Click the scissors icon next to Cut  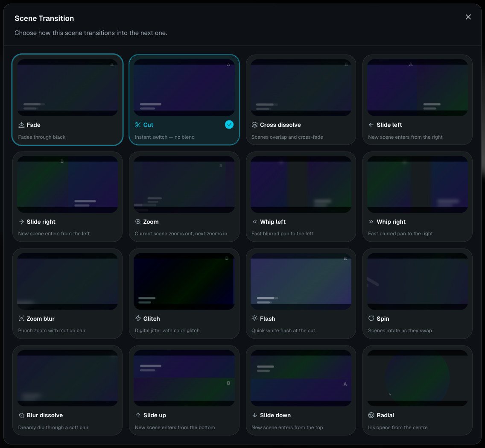(x=138, y=125)
